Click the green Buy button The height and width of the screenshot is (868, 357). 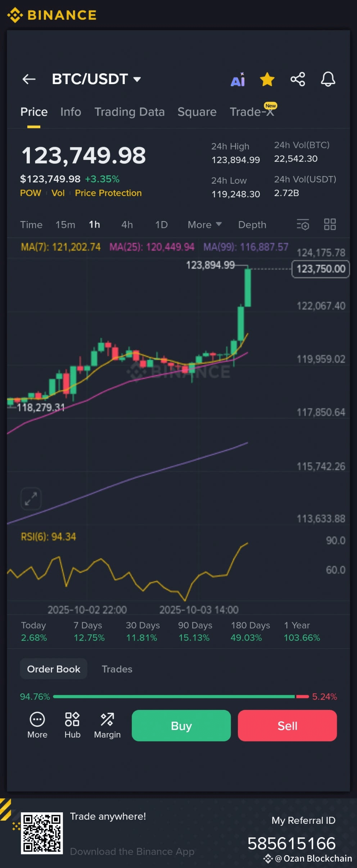[181, 725]
